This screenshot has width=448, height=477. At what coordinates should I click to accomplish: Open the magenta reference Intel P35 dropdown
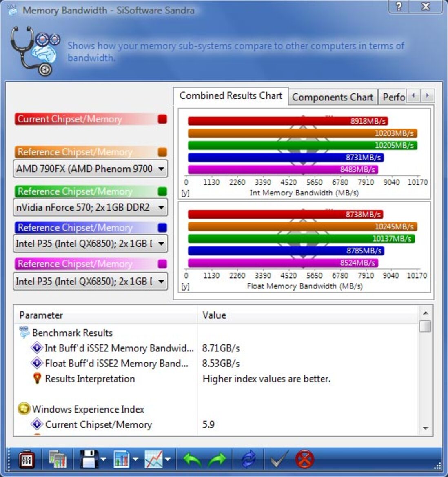[90, 281]
